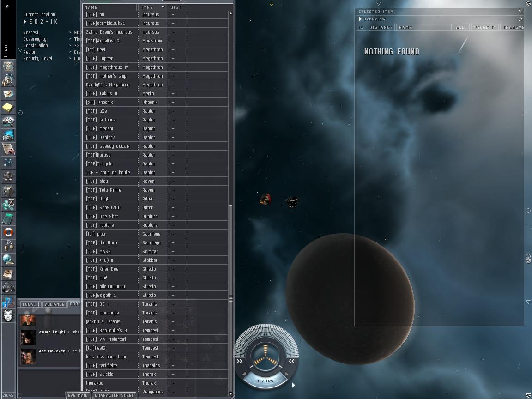Open the ship fitting sidebar icon
The height and width of the screenshot is (399, 532).
pyautogui.click(x=8, y=121)
